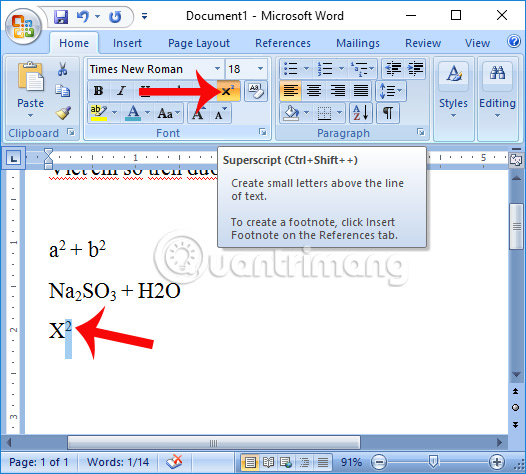
Task: Click the 91% zoom level
Action: (x=351, y=462)
